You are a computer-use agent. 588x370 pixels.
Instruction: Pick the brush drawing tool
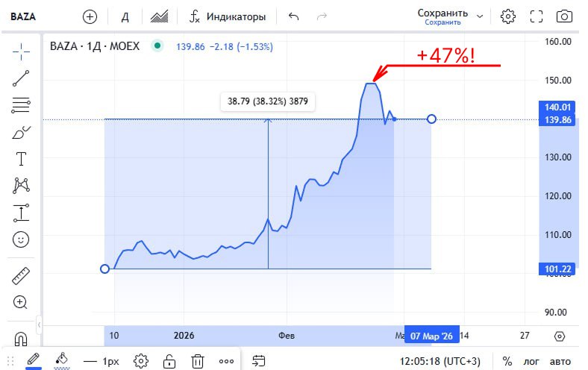[x=21, y=133]
